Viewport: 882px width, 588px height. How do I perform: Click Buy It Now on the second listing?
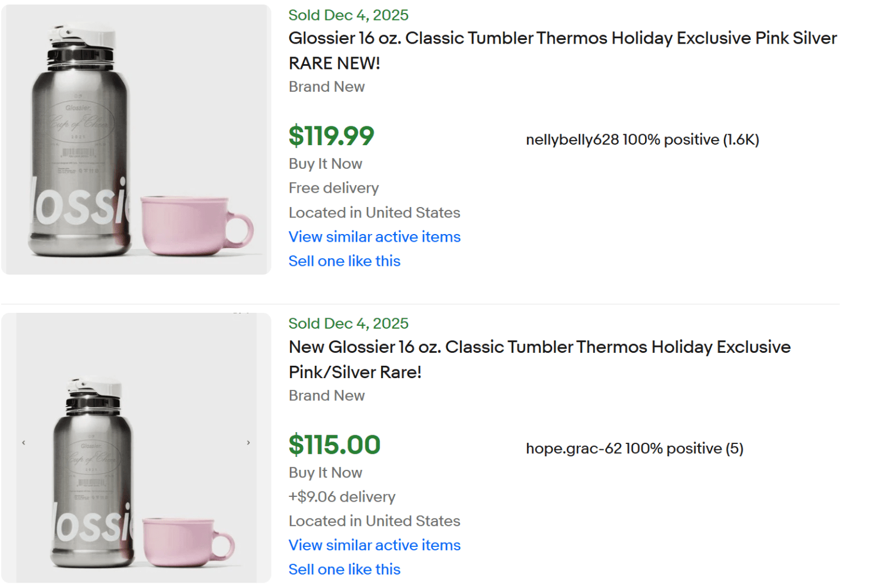[x=325, y=472]
